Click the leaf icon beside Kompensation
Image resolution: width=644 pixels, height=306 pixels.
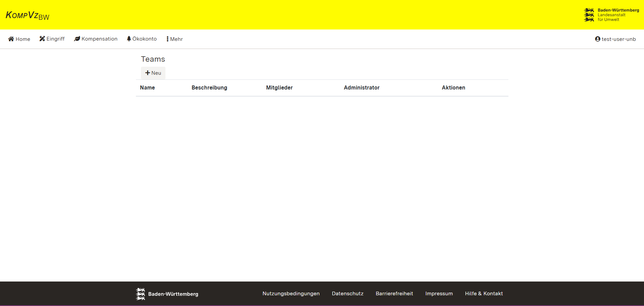[x=77, y=39]
